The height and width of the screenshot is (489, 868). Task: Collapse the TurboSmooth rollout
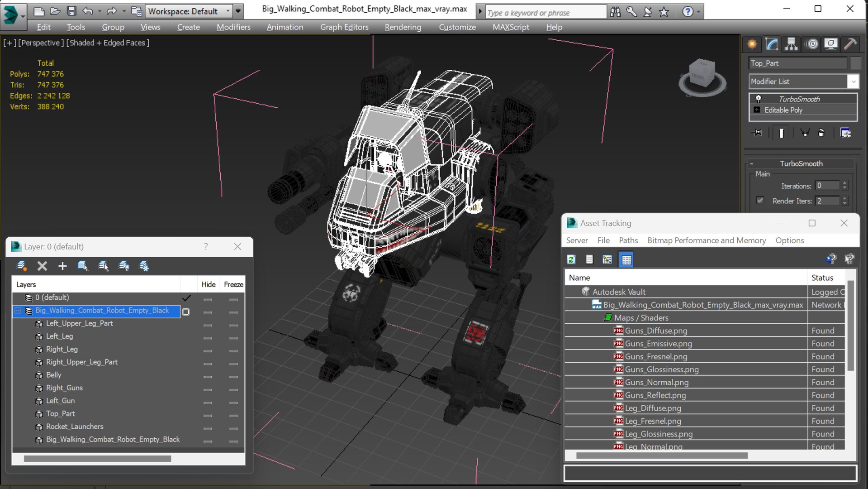click(x=752, y=163)
